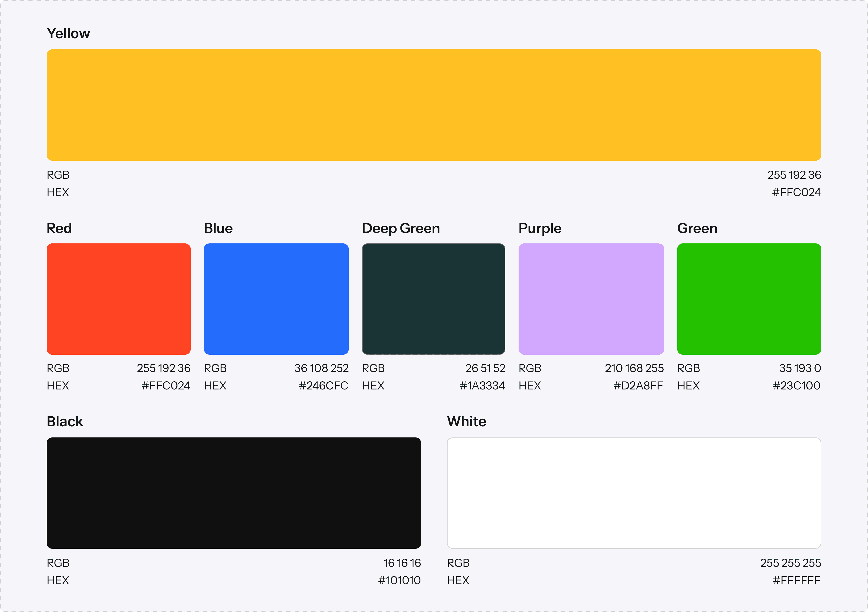Image resolution: width=868 pixels, height=612 pixels.
Task: Select the White color swatch
Action: click(634, 493)
